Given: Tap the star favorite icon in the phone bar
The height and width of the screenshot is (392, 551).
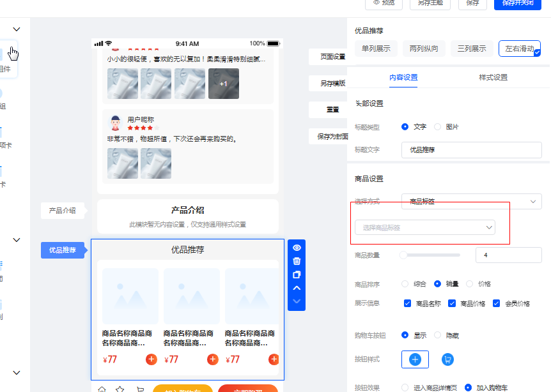Looking at the screenshot, I should pyautogui.click(x=120, y=389).
